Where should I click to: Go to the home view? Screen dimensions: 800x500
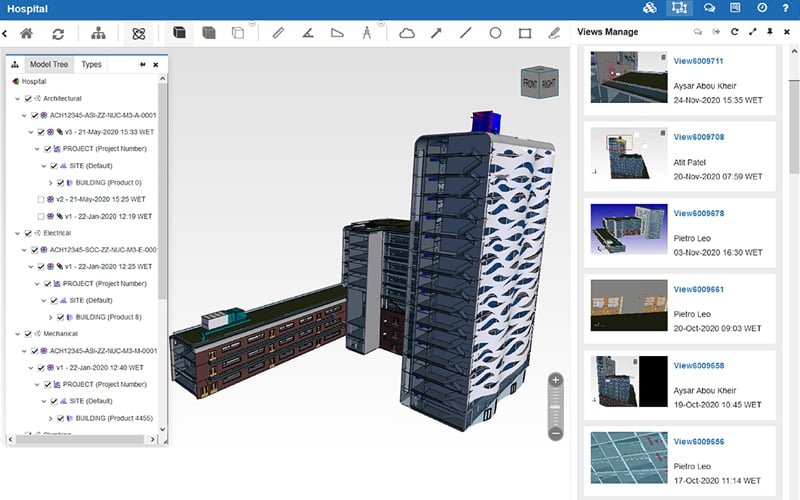pyautogui.click(x=27, y=34)
